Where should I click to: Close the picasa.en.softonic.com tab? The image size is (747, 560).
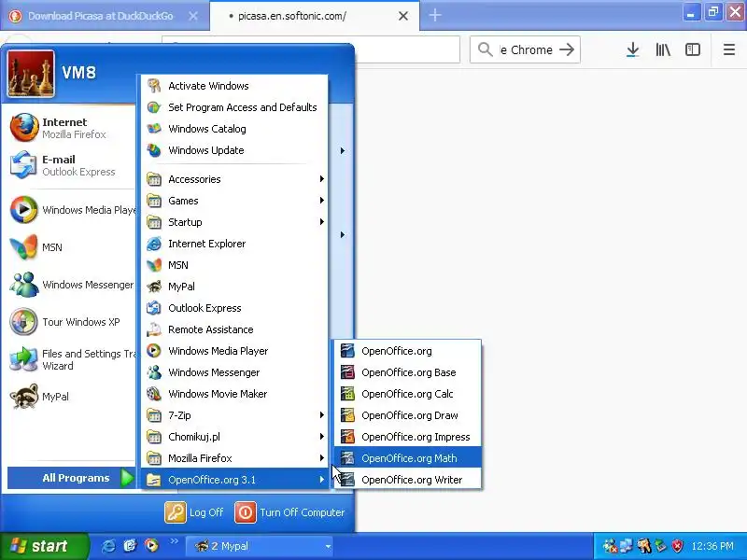click(x=403, y=16)
